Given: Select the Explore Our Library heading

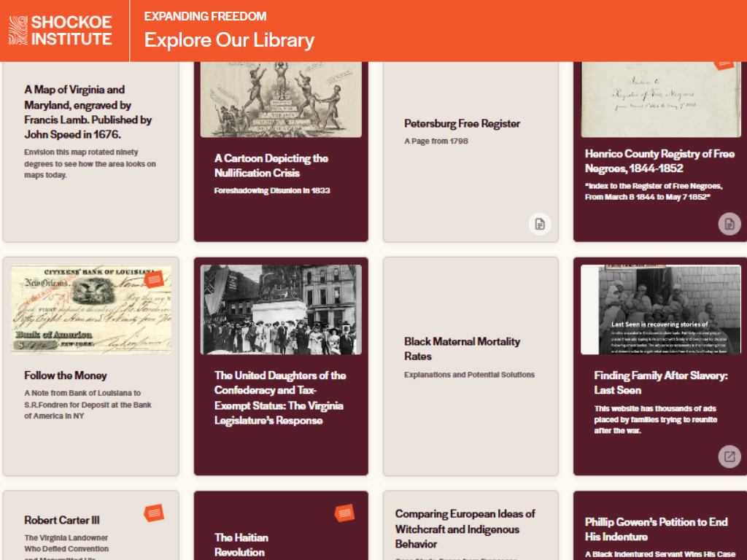Looking at the screenshot, I should [x=230, y=40].
